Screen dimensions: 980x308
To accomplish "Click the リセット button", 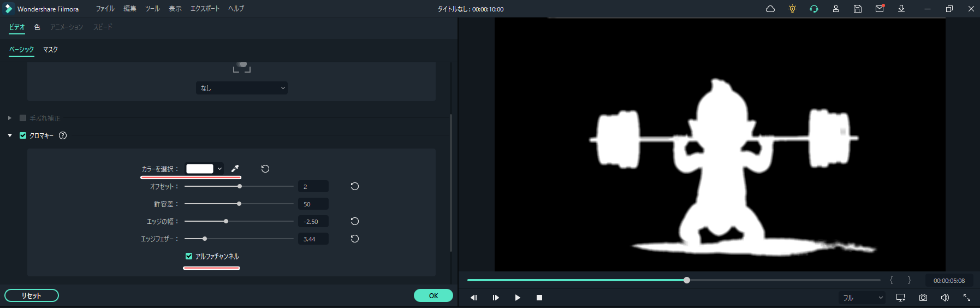I will tap(32, 295).
